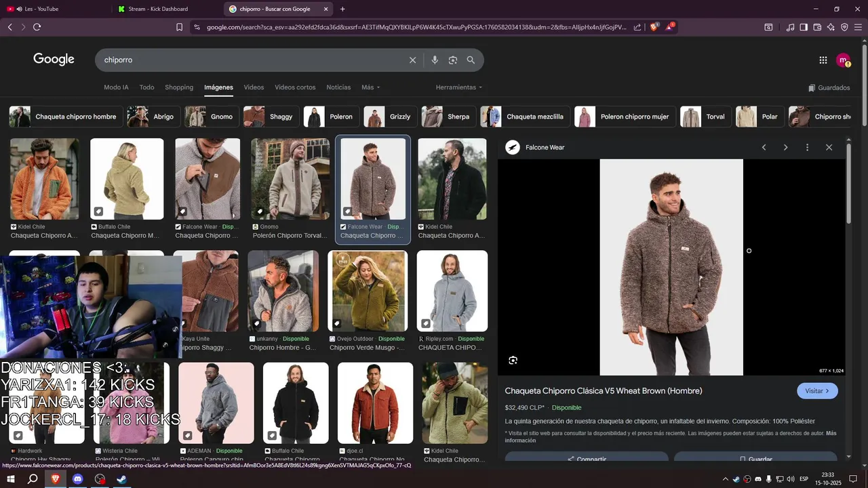Go to previous image in preview panel
Viewport: 868px width, 488px height.
click(x=764, y=147)
